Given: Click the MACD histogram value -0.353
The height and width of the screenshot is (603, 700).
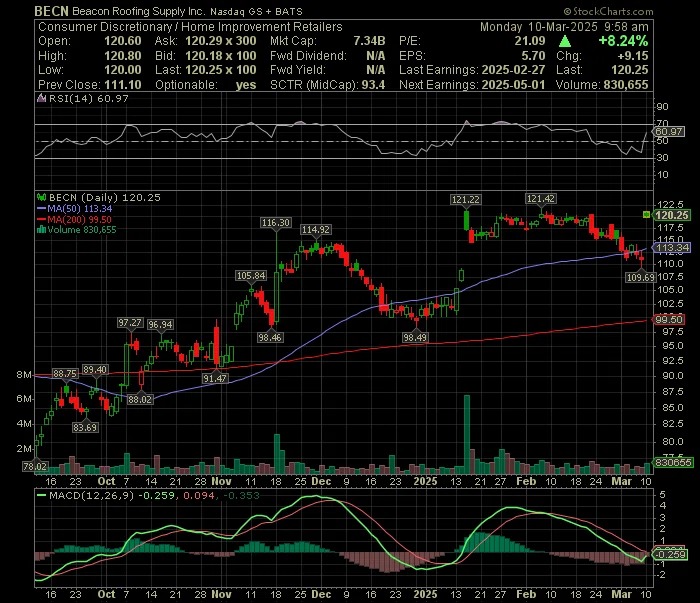Looking at the screenshot, I should (x=241, y=495).
